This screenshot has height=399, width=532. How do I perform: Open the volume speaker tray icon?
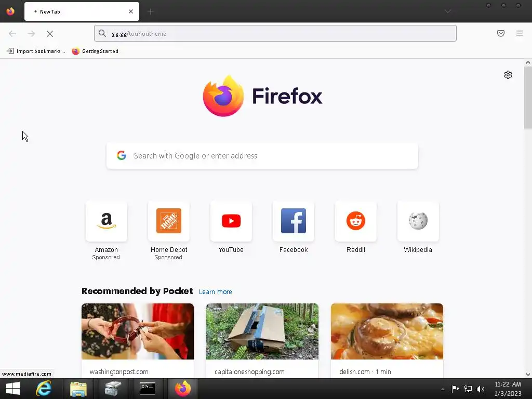click(x=481, y=389)
